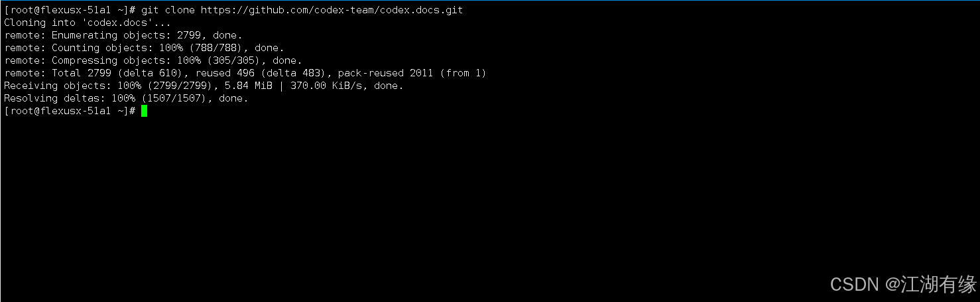The width and height of the screenshot is (980, 302).
Task: Click the GitHub codex.docs.git URL
Action: (332, 11)
